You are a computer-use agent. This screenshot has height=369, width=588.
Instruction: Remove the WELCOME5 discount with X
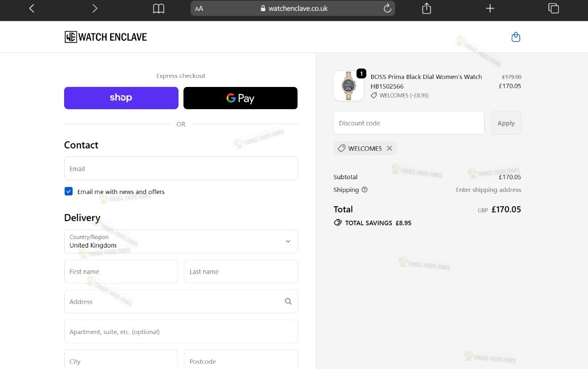point(389,148)
